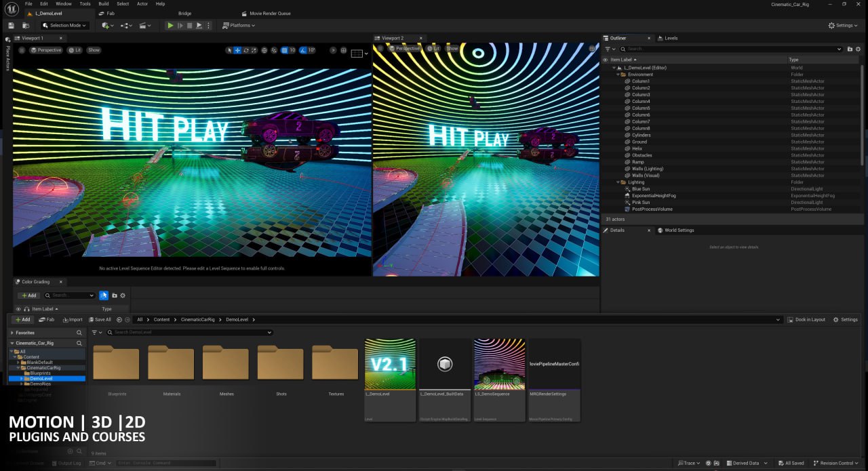Activate the Rotate gizmo in Viewport 1
The image size is (868, 471).
[245, 50]
